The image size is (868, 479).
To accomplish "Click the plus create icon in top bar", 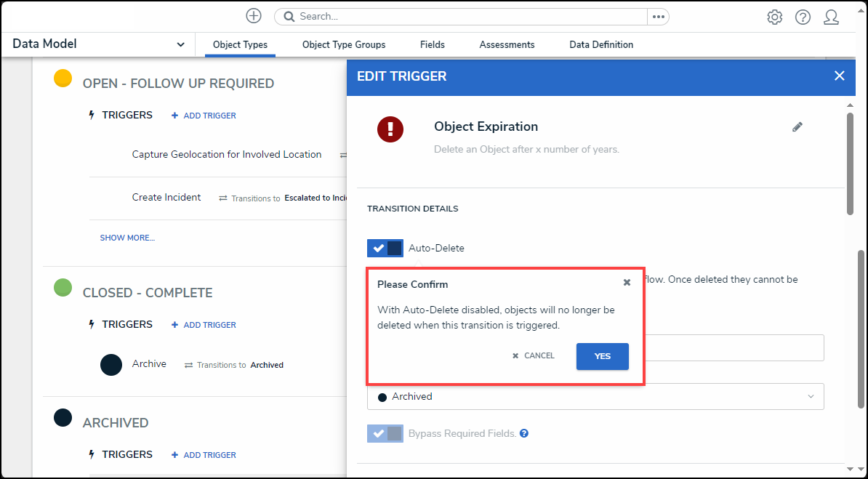I will [253, 16].
